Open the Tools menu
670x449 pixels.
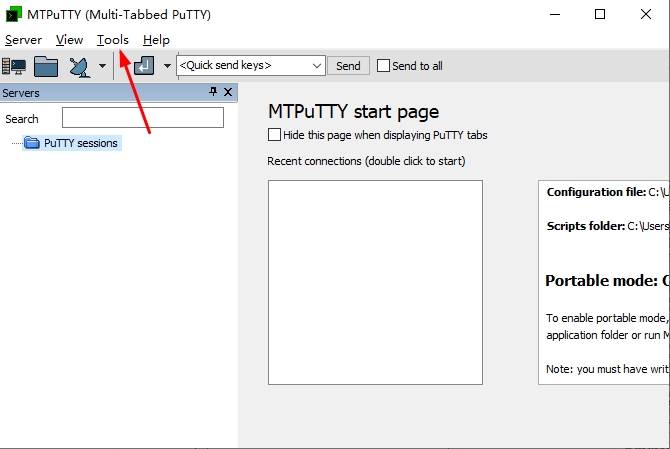click(113, 40)
